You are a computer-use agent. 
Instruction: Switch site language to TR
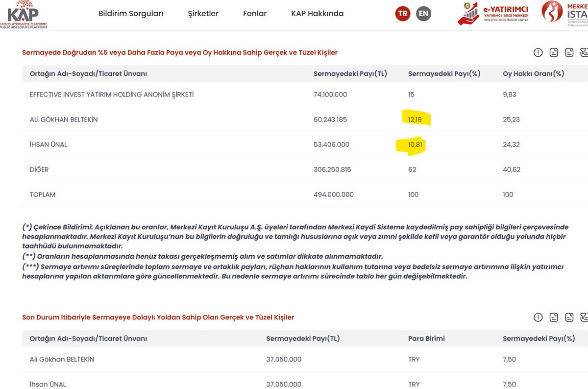tap(403, 14)
